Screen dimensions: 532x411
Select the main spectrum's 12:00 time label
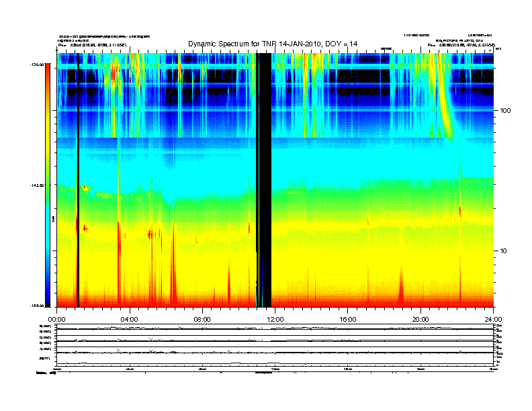pos(275,319)
